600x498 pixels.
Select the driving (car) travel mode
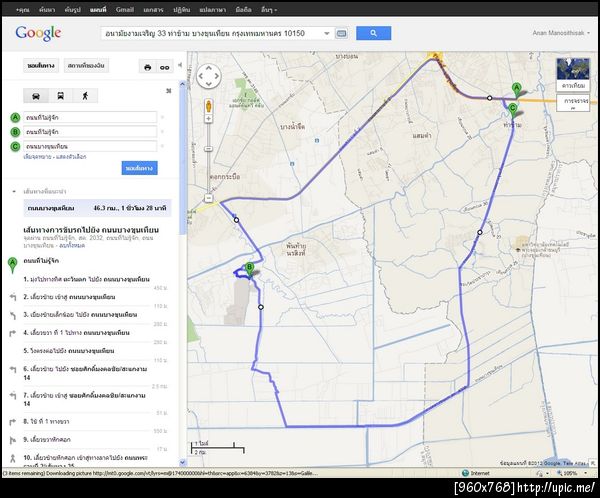36,96
